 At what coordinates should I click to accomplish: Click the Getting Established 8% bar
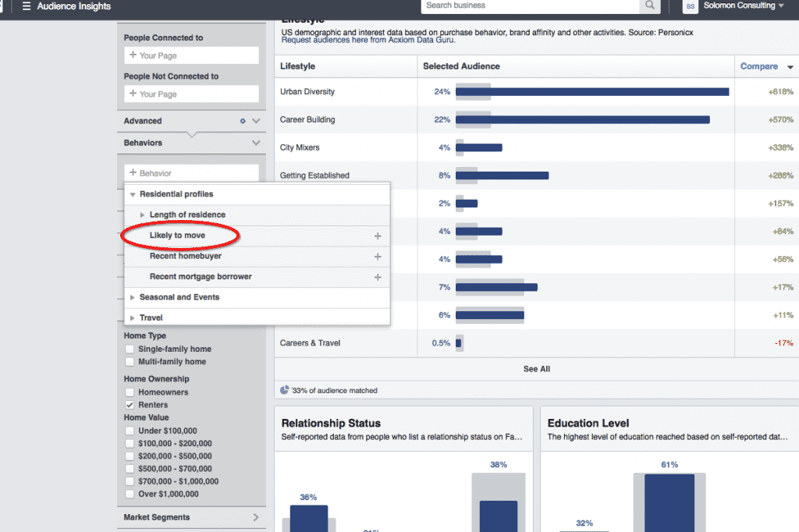pos(502,176)
